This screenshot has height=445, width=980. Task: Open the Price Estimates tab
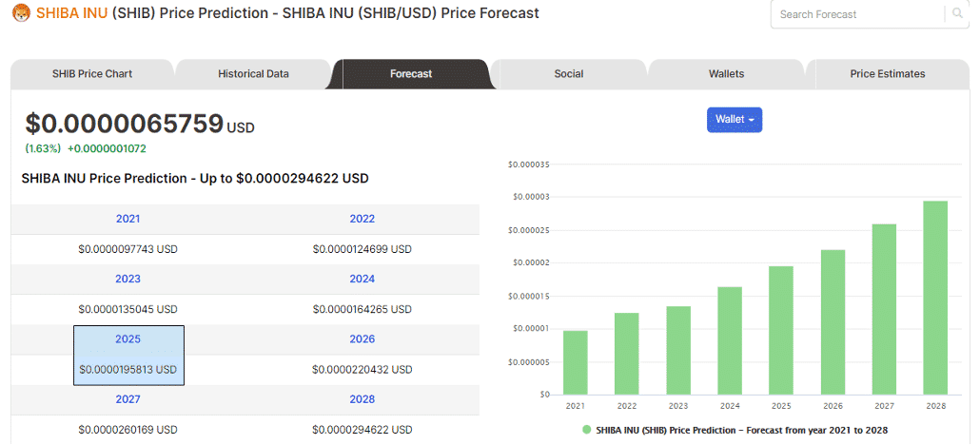888,74
